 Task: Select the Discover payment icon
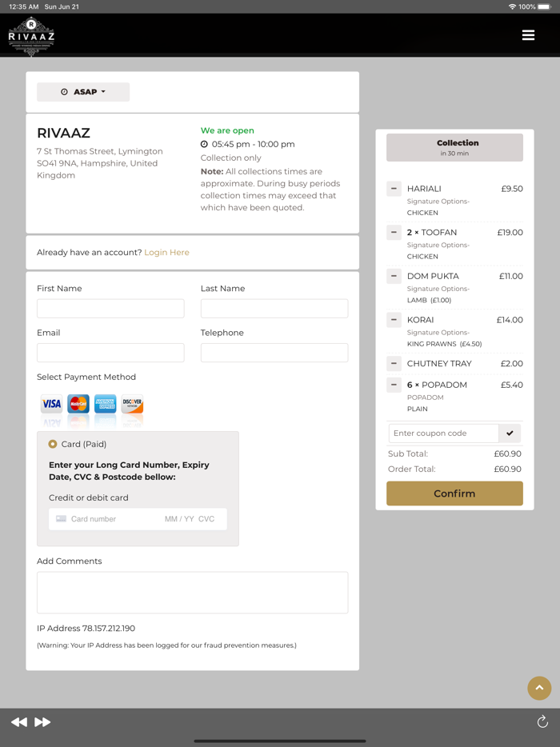pos(130,403)
